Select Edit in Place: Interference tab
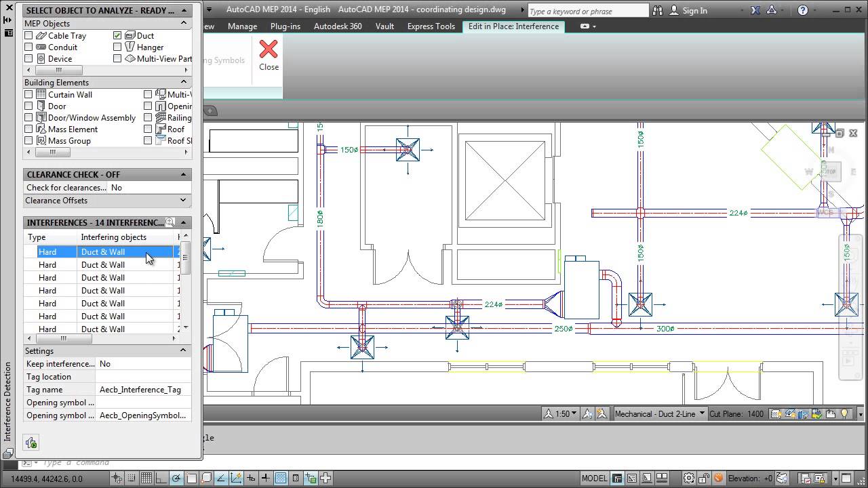The image size is (868, 488). (x=513, y=26)
